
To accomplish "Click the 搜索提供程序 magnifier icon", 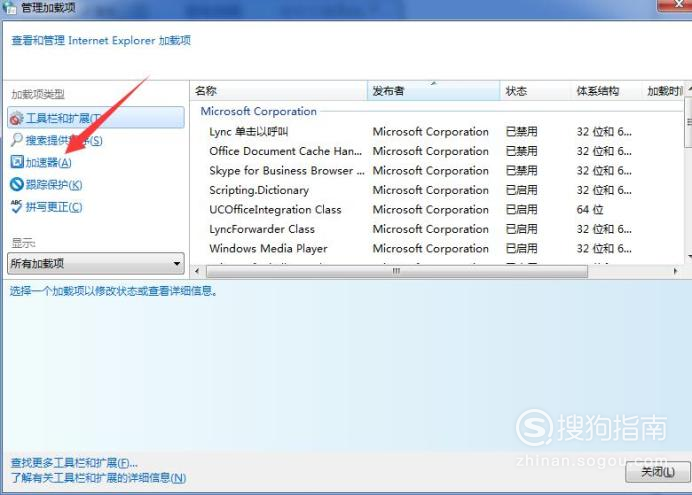I will 16,140.
